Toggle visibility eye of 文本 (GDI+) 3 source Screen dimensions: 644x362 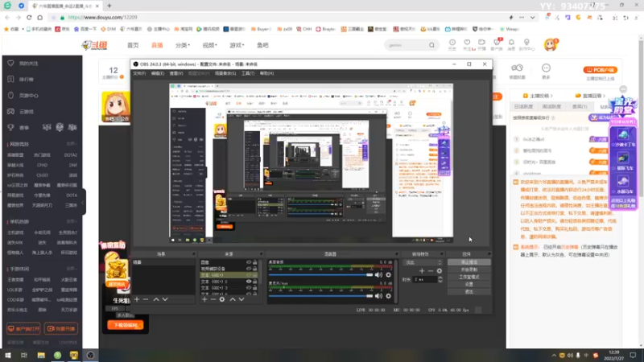[249, 288]
